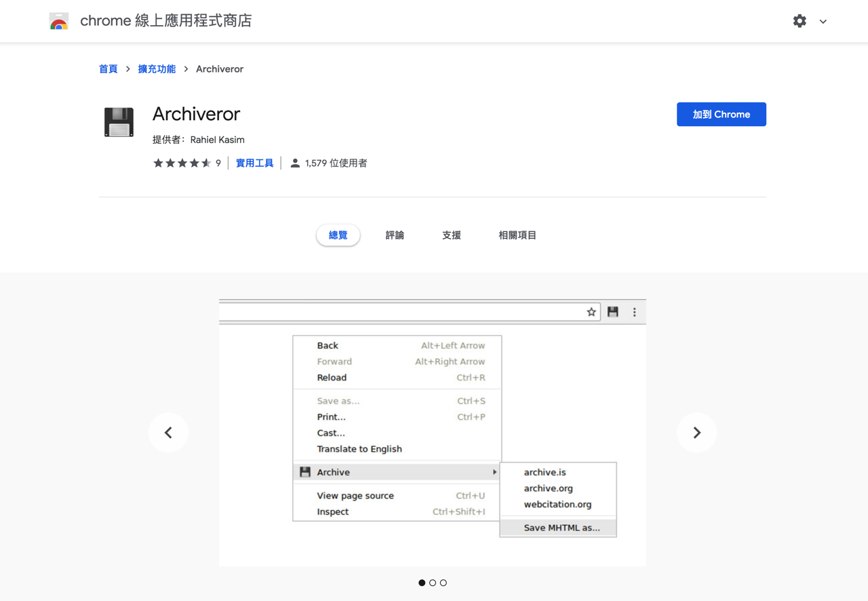
Task: Click the provider name Rahiel Kasim
Action: (x=217, y=140)
